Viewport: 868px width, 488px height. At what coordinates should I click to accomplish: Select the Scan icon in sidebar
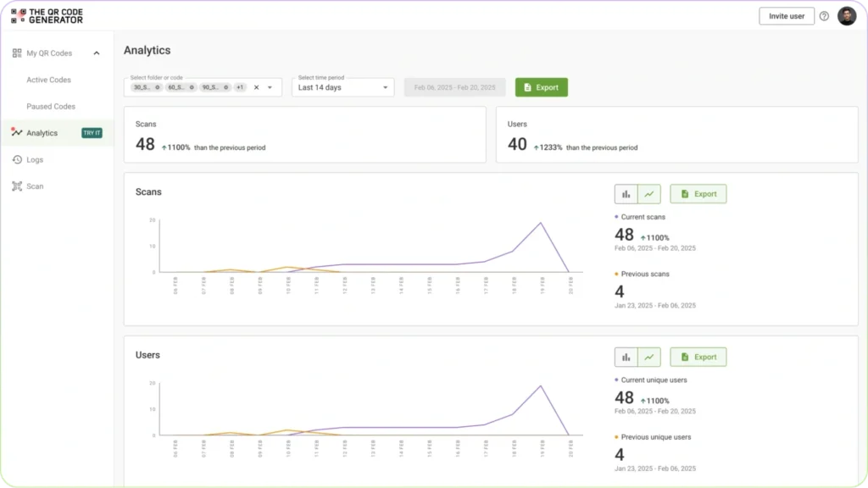coord(18,186)
